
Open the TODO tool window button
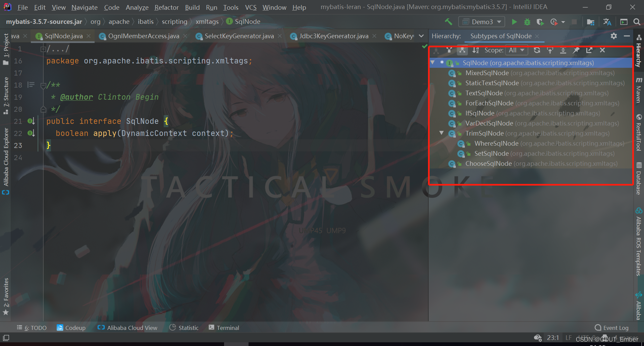[x=32, y=328]
